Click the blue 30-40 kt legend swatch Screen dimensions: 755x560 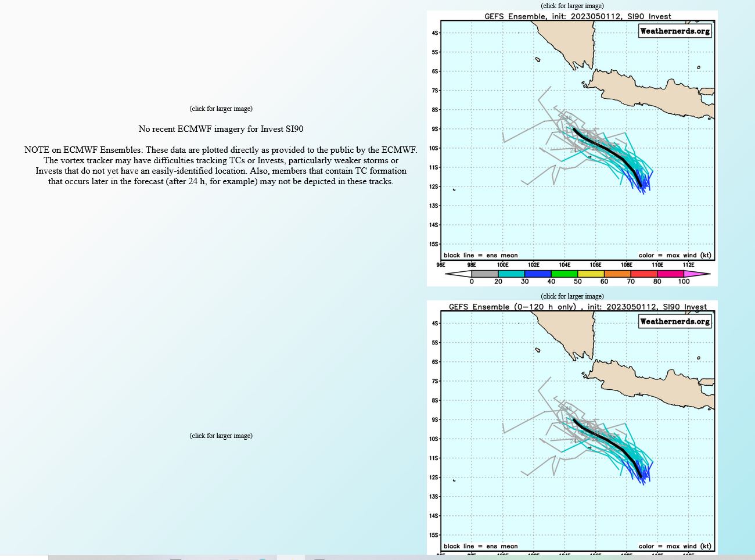(x=538, y=274)
